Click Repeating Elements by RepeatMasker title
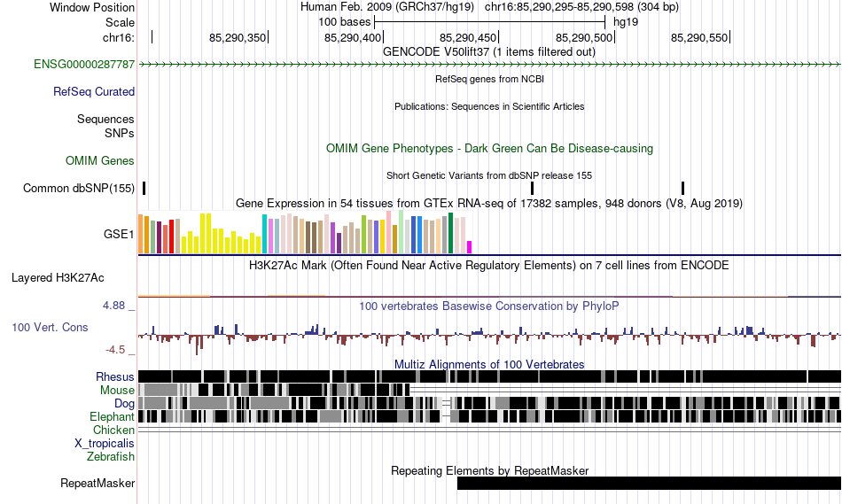This screenshot has height=504, width=842. point(489,470)
